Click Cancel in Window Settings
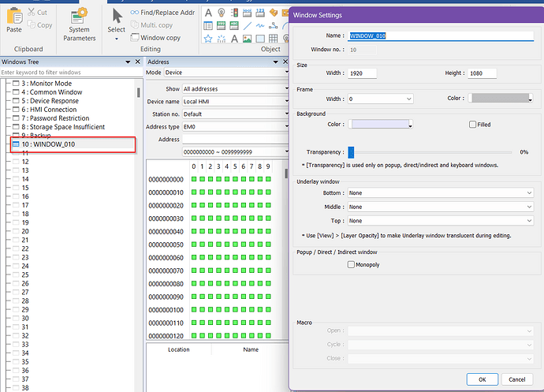This screenshot has height=392, width=544. [516, 379]
